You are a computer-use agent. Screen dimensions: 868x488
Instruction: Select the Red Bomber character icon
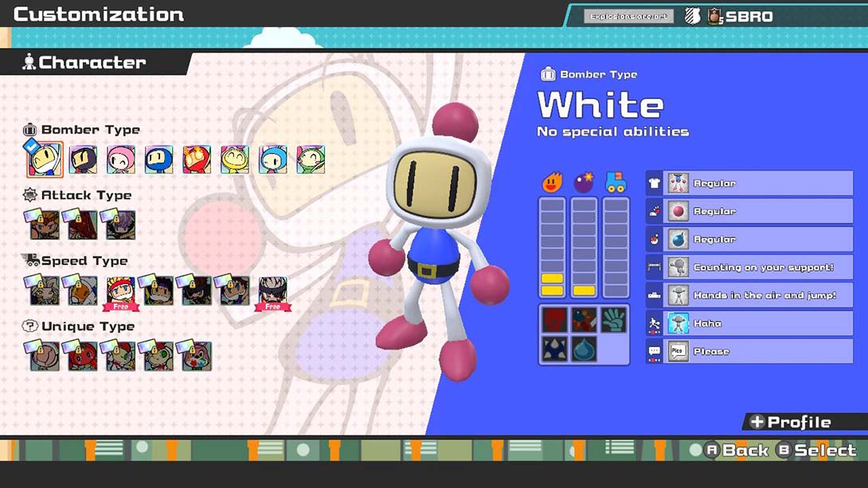197,159
